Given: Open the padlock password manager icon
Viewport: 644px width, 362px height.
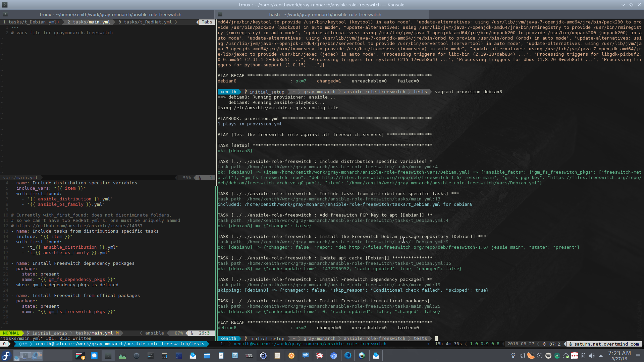Looking at the screenshot, I should 263,356.
